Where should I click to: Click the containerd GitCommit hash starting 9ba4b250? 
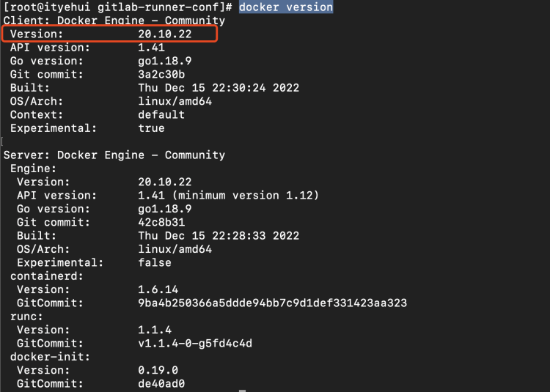[x=273, y=303]
